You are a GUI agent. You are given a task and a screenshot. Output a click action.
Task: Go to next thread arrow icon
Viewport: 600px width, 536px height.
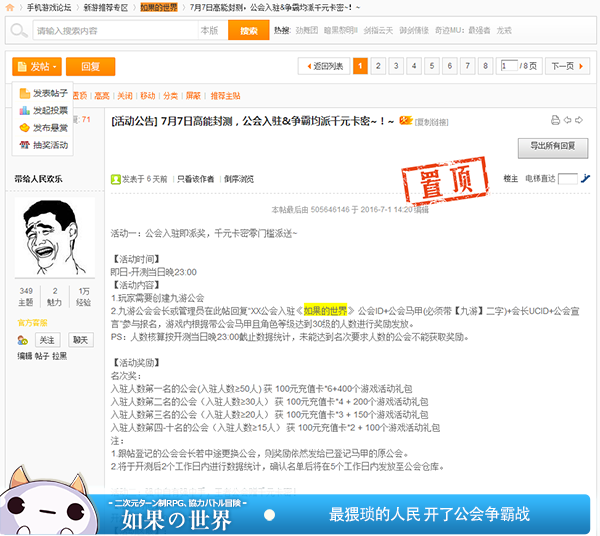pos(579,120)
